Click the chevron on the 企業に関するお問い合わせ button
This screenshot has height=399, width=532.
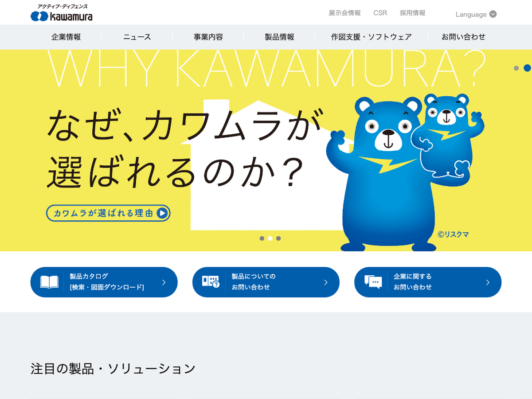(x=488, y=282)
